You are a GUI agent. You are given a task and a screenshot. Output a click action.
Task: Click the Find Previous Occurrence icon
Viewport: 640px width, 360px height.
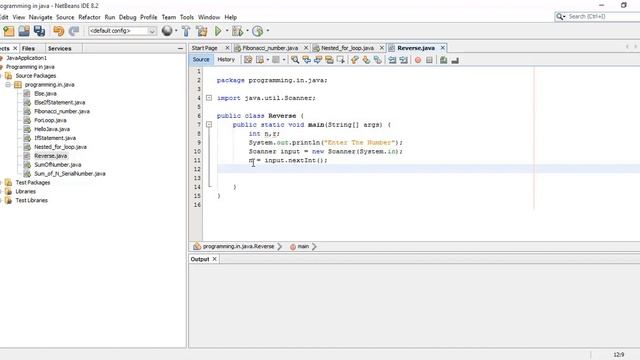coord(306,60)
